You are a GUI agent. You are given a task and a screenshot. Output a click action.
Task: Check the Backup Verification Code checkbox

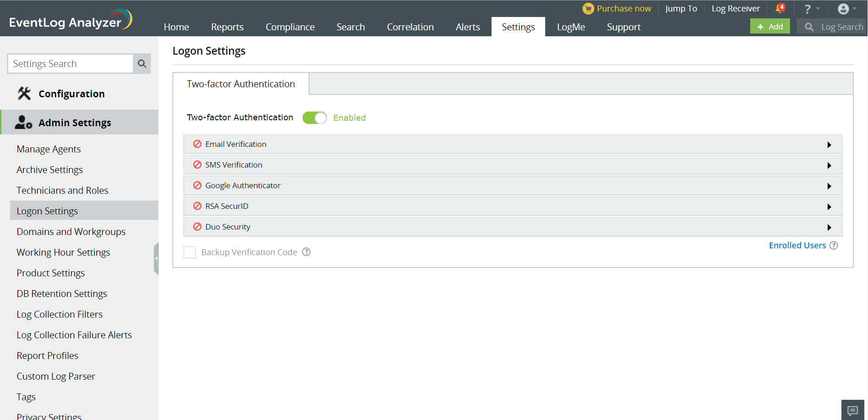pyautogui.click(x=189, y=252)
